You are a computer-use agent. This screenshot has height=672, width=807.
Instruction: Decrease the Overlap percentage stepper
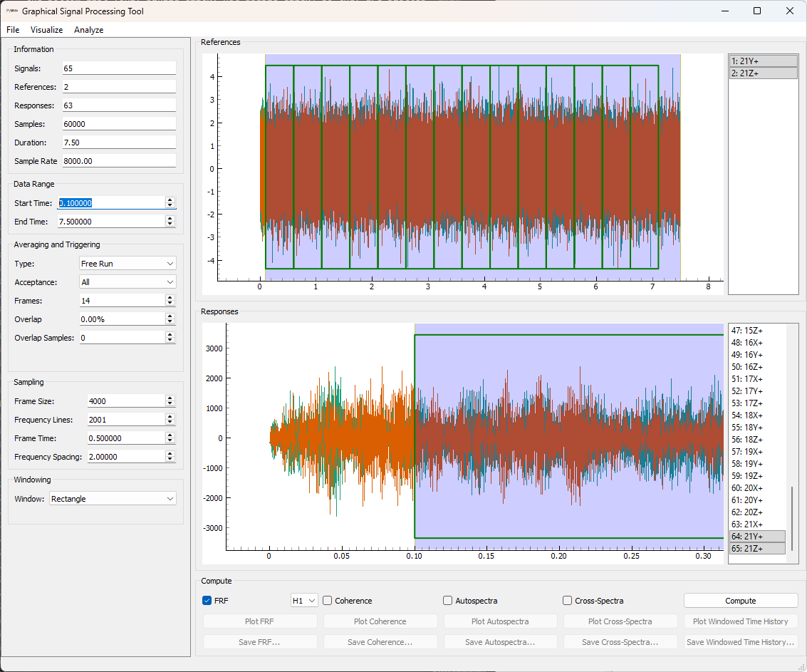pos(170,322)
